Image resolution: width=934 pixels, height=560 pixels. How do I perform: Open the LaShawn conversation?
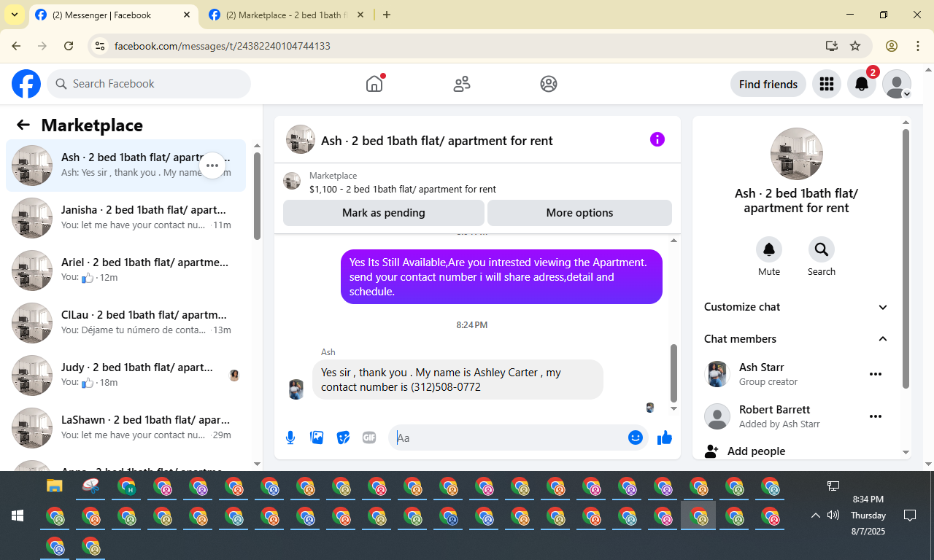click(126, 428)
